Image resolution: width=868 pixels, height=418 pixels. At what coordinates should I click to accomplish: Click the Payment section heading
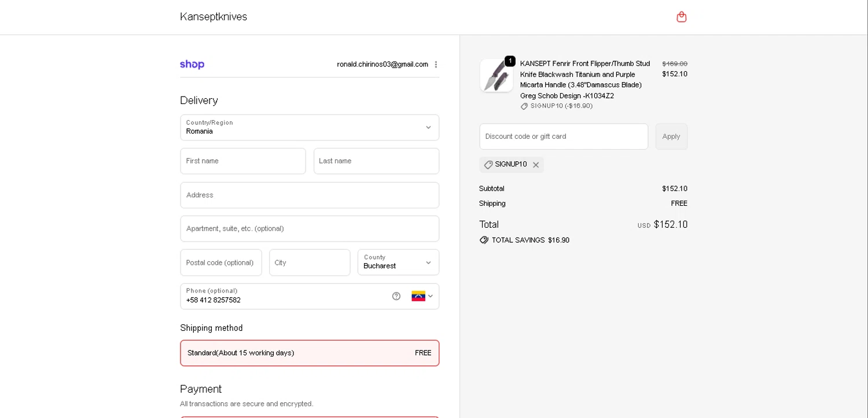coord(201,389)
